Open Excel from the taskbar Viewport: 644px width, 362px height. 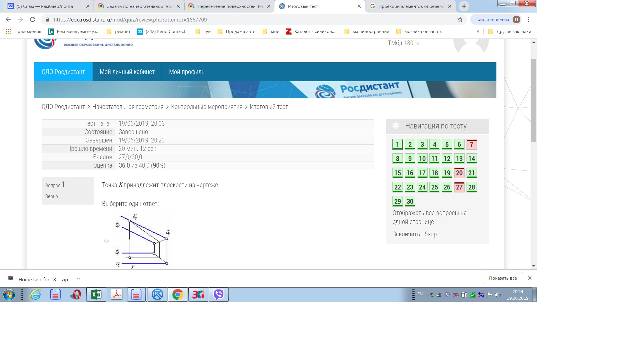pos(96,295)
